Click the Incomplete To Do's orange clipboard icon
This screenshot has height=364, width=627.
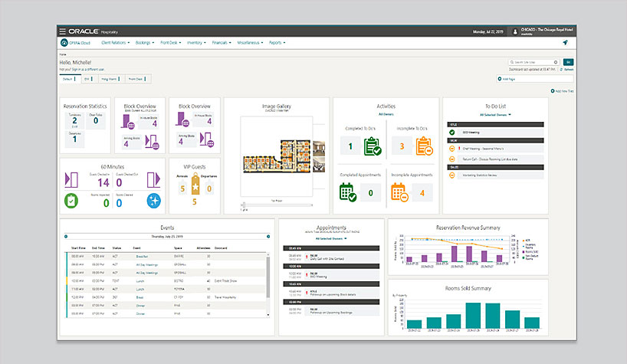point(425,146)
